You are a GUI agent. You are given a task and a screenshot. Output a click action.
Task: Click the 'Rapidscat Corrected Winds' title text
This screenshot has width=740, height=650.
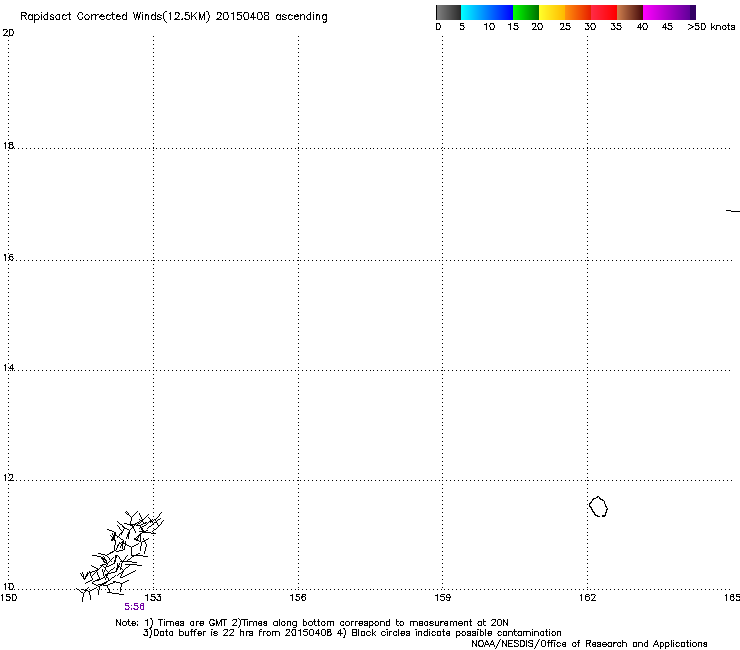pyautogui.click(x=174, y=17)
